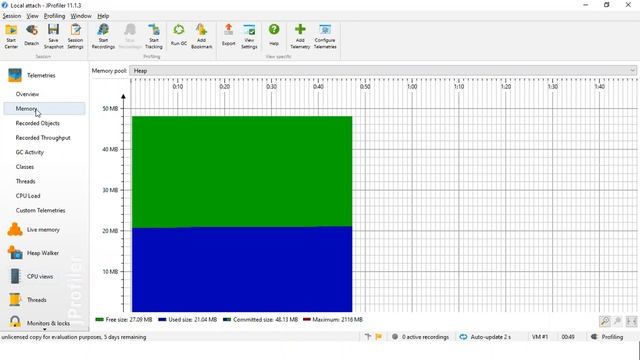
Task: Click 'VM #1' in status bar
Action: pyautogui.click(x=540, y=337)
